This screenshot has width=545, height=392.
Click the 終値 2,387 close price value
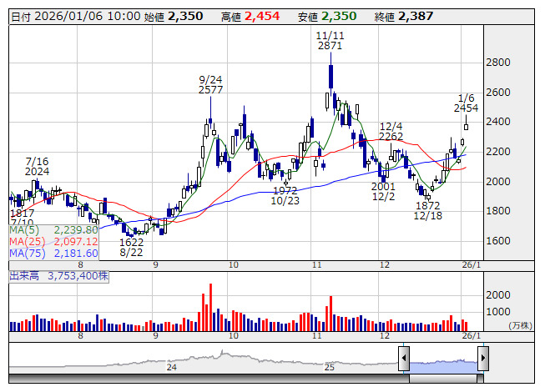coord(404,17)
